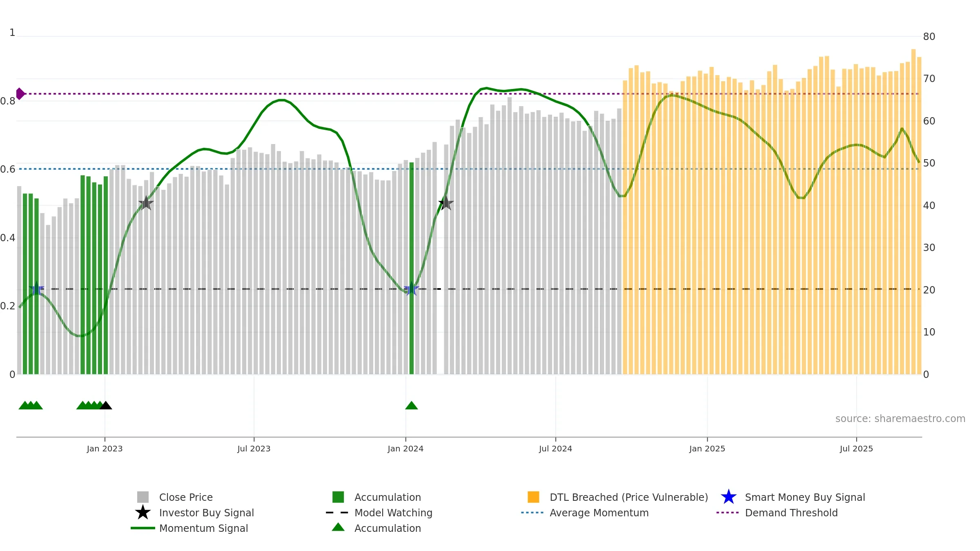Click the gray Close Price legend square
The height and width of the screenshot is (551, 980).
[x=143, y=497]
